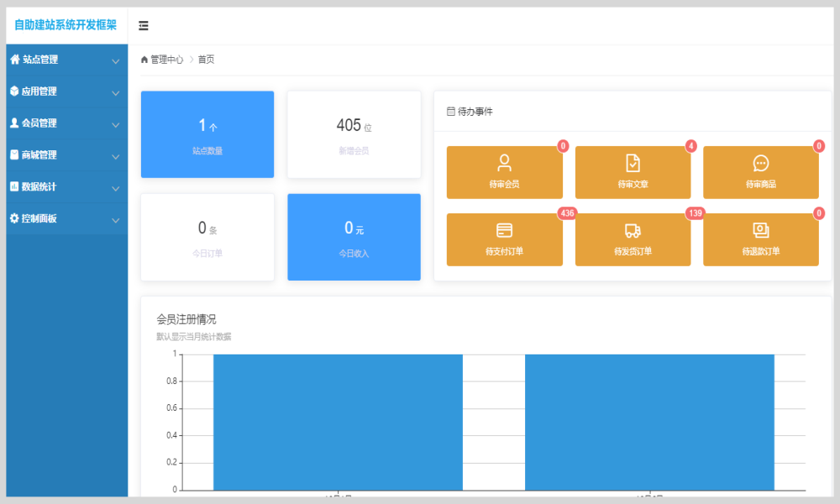Toggle the sidebar collapse hamburger icon

[x=143, y=26]
